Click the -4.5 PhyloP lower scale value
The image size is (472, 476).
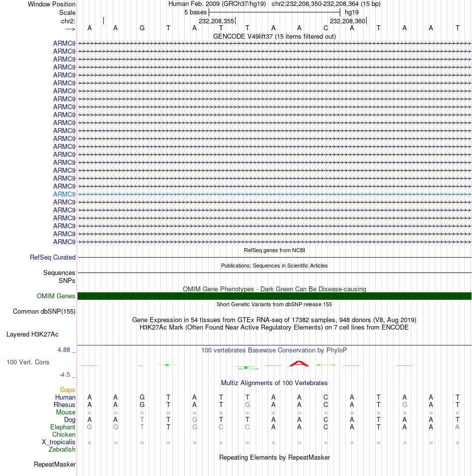click(x=65, y=375)
